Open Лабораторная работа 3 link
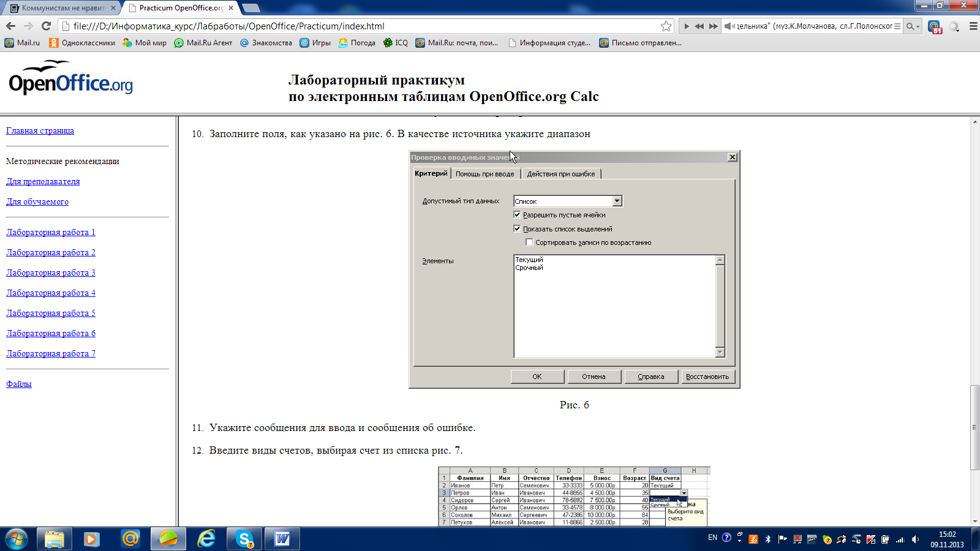Viewport: 980px width, 551px height. point(51,272)
